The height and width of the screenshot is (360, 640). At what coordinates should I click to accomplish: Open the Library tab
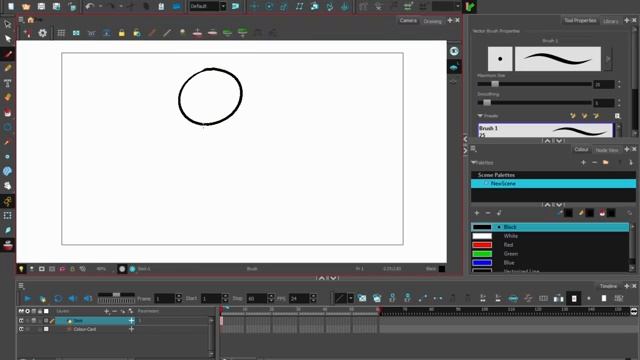(611, 21)
